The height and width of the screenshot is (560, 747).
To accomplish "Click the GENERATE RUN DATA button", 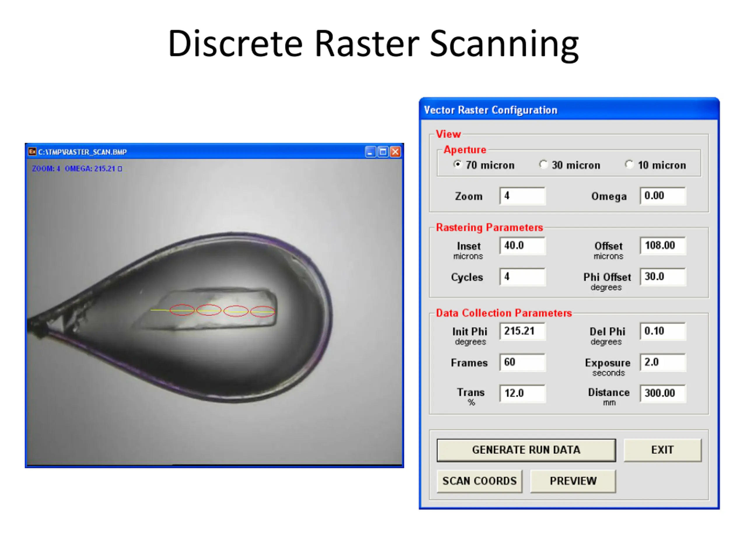I will (x=526, y=450).
